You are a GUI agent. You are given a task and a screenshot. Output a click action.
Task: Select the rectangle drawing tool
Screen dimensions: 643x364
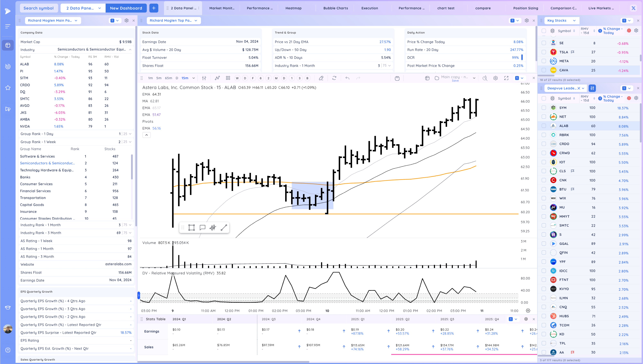point(192,227)
